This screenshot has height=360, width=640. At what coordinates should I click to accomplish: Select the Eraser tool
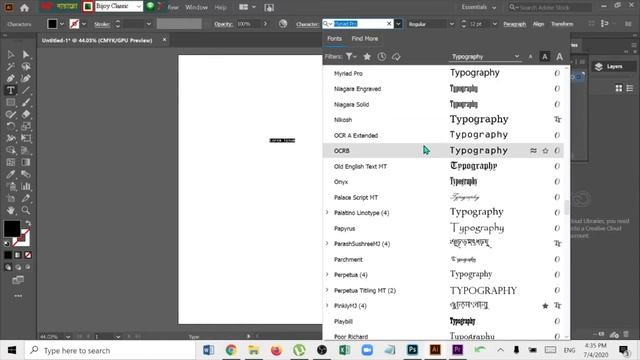(26, 114)
